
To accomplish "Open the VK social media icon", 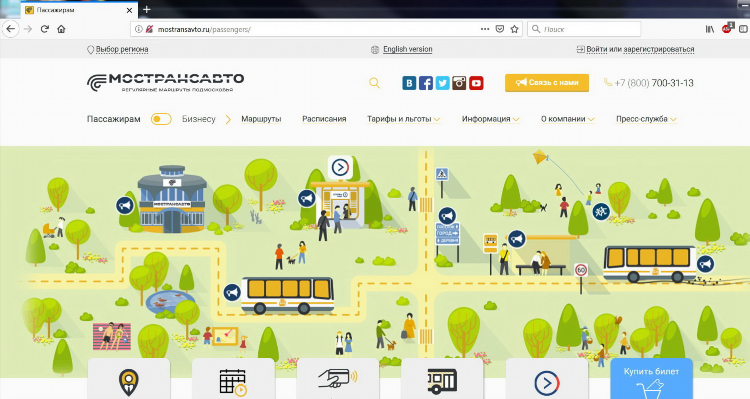I will click(x=409, y=83).
